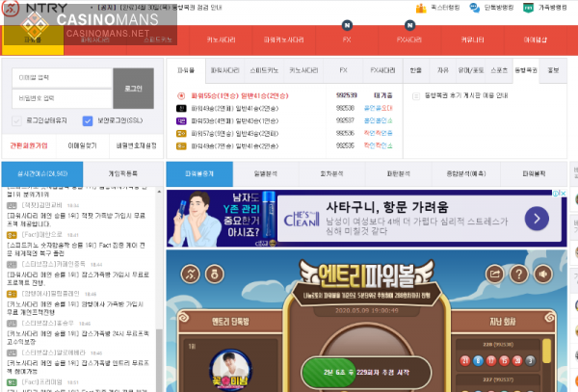The height and width of the screenshot is (392, 578).
Task: Select the 동행복권 board tab
Action: point(526,70)
